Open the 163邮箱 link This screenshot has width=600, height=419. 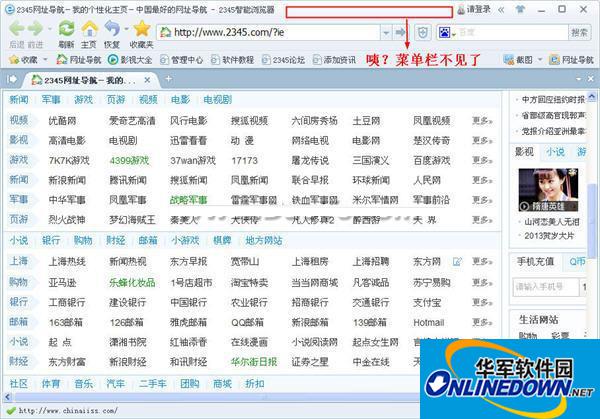coord(65,322)
